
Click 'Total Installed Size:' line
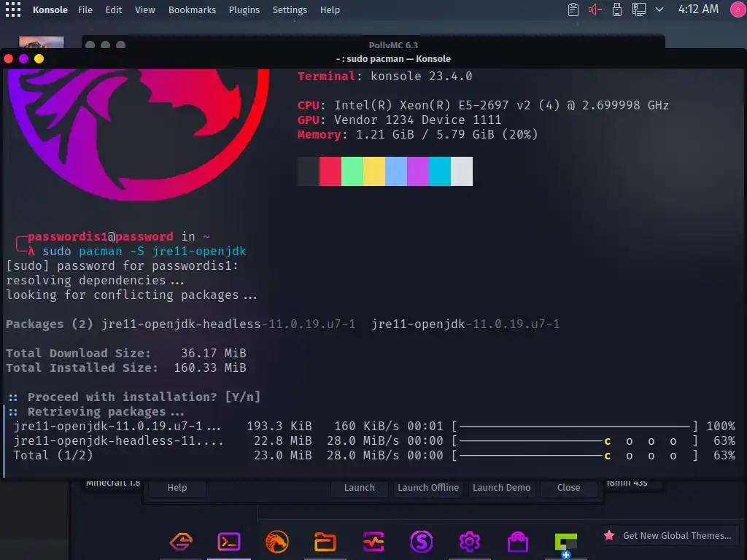point(125,367)
